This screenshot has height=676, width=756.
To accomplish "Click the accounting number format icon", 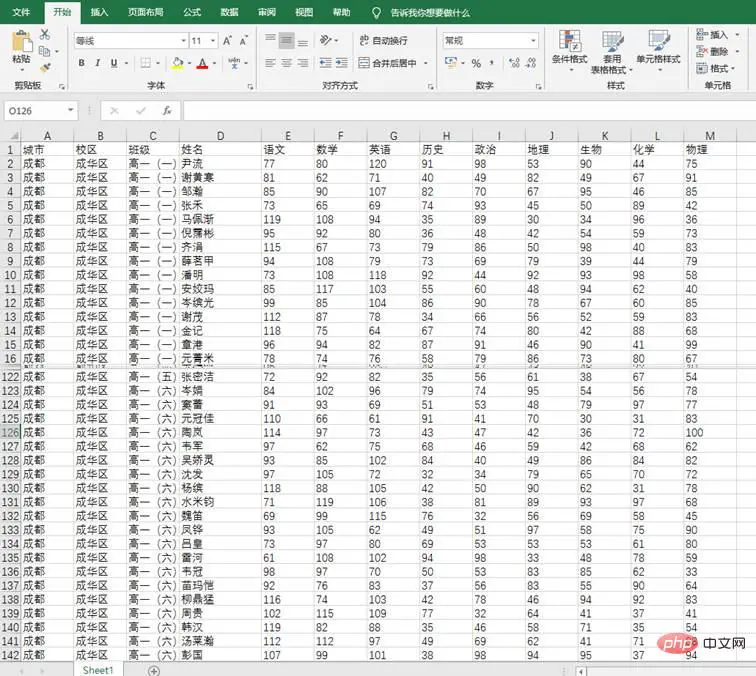I will 451,63.
